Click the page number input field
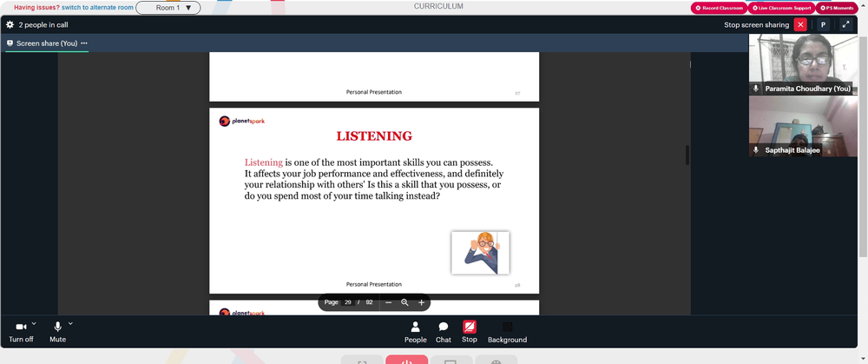This screenshot has width=868, height=364. (348, 302)
